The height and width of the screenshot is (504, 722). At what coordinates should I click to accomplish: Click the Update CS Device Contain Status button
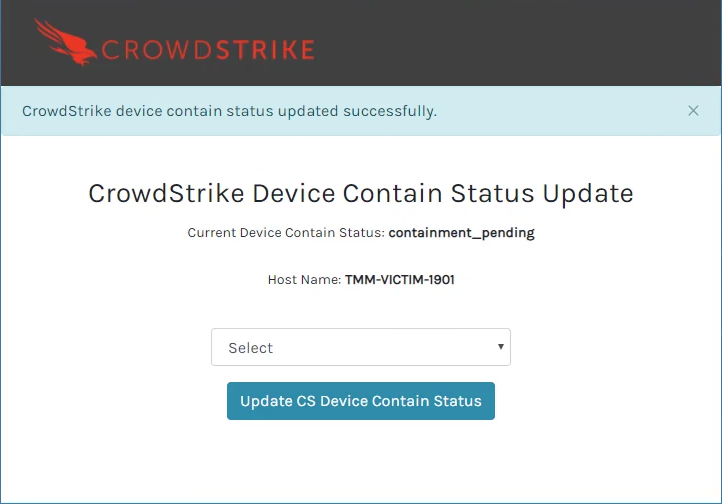point(361,401)
